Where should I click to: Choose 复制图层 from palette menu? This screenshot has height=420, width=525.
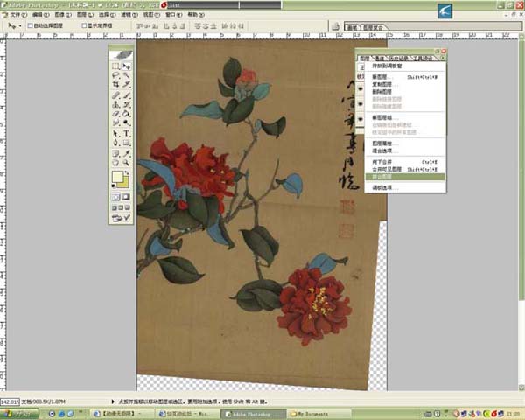[405, 84]
